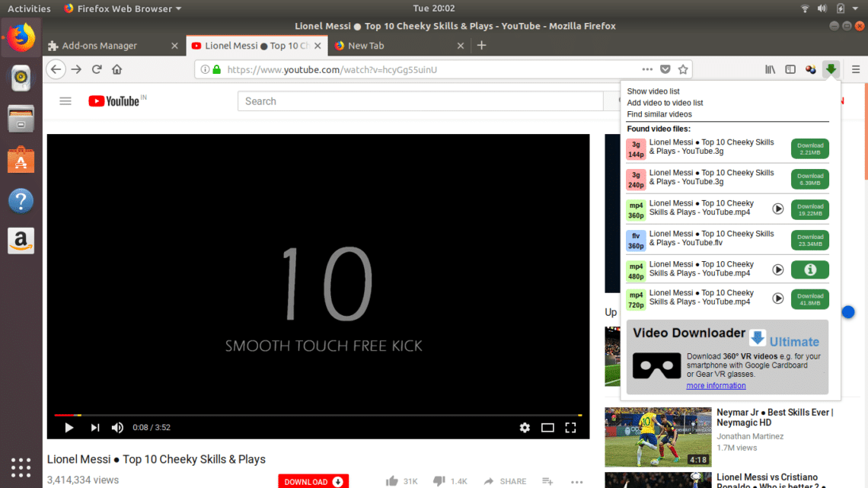This screenshot has width=868, height=488.
Task: Open clock Tue 20:02 calendar
Action: click(x=434, y=8)
